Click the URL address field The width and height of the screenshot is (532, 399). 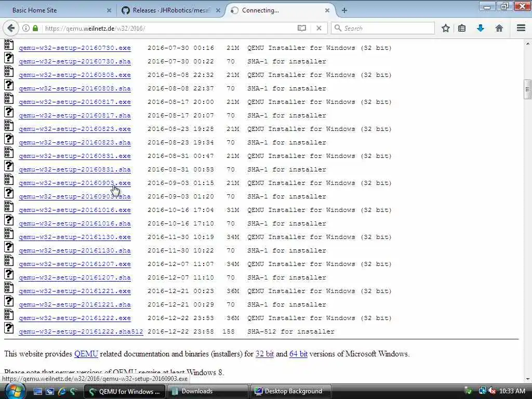pyautogui.click(x=170, y=28)
